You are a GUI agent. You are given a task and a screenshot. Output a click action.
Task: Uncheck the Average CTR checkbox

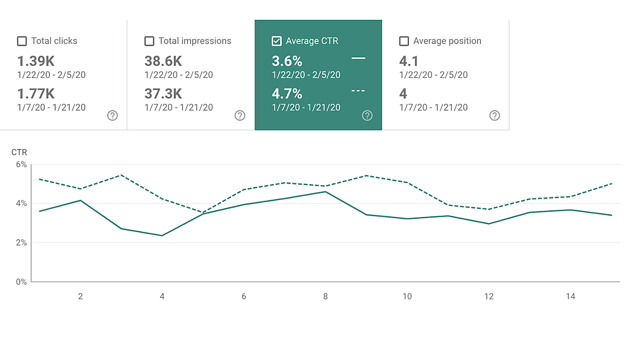(277, 41)
